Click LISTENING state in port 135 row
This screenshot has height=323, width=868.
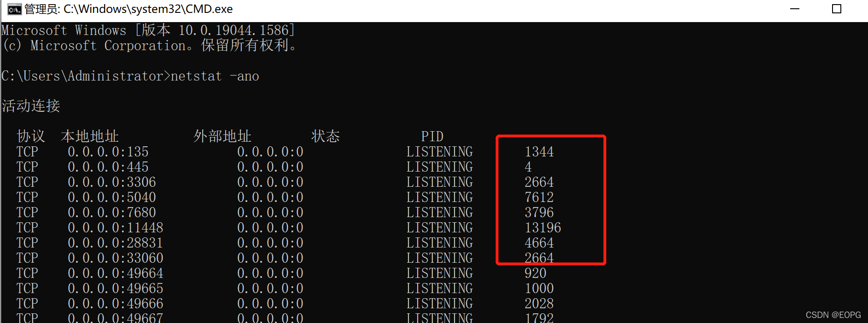pyautogui.click(x=440, y=152)
